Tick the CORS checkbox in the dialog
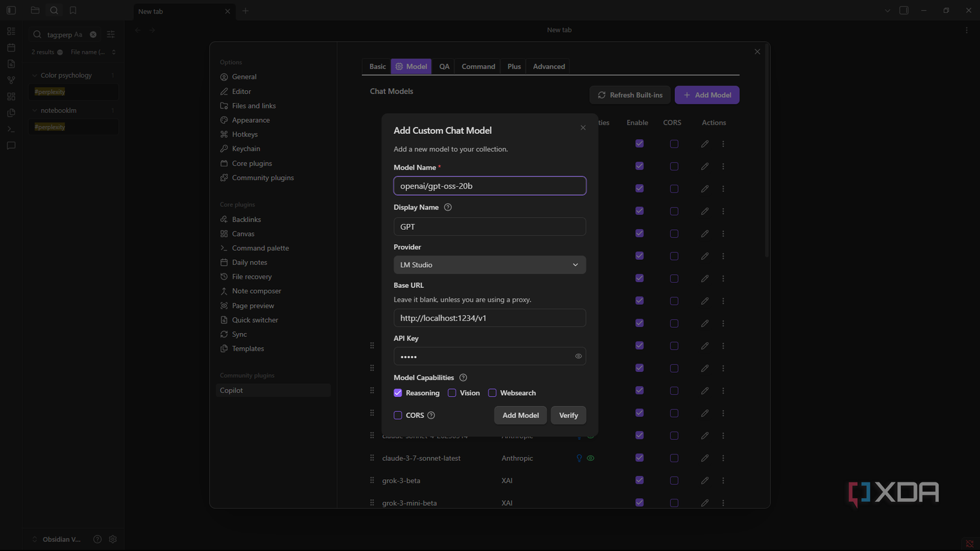 [x=398, y=416]
